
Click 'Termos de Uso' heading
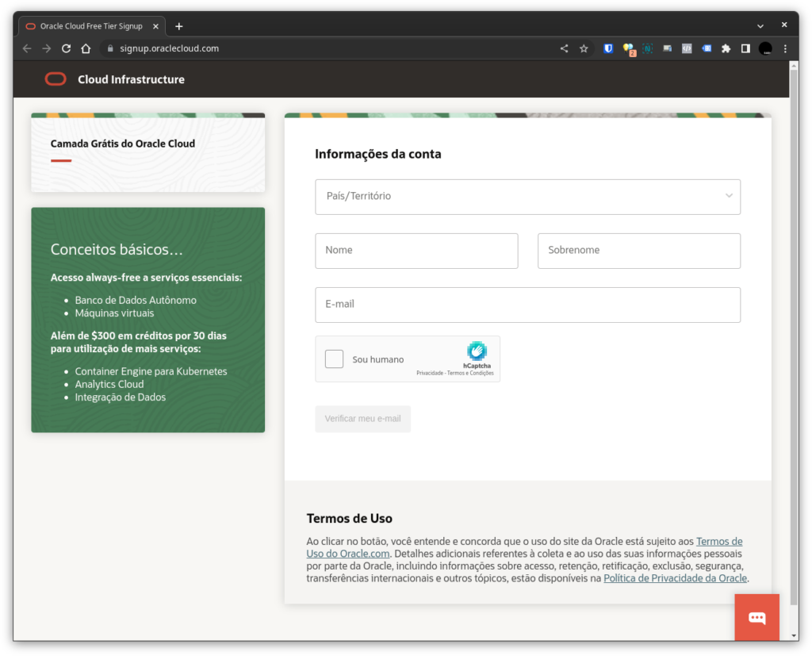[350, 518]
